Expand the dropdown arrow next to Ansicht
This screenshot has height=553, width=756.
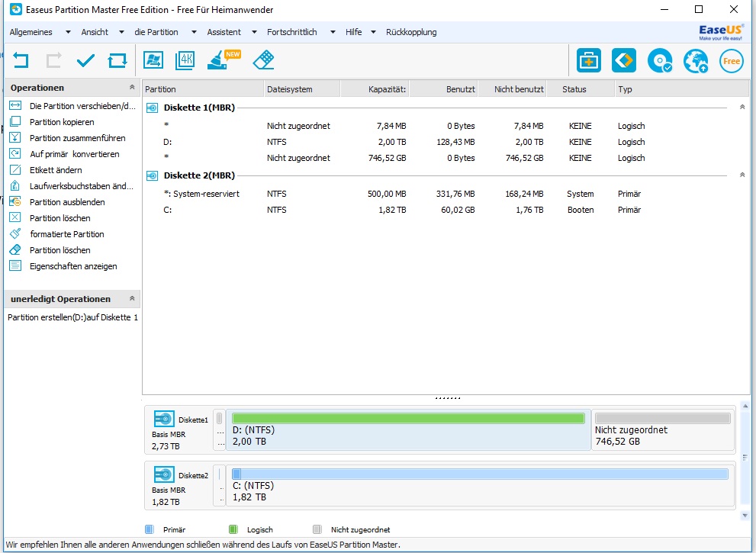121,32
